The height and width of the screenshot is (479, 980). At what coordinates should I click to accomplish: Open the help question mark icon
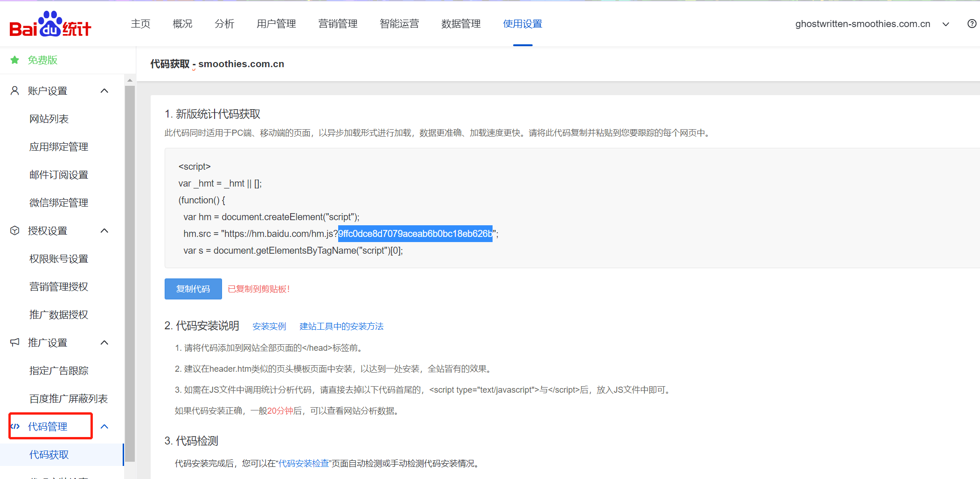coord(972,24)
